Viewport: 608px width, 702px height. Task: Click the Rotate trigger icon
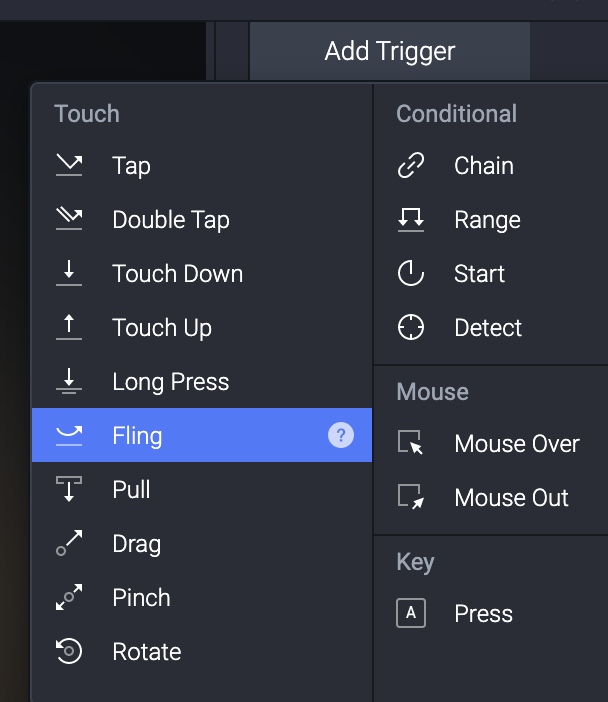[x=69, y=652]
